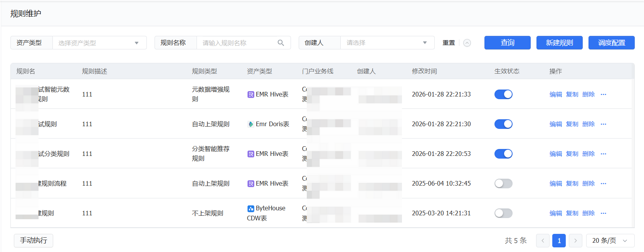Screen dimensions: 644x252
Task: Click the 分类智能推荐规则 type cell
Action: click(211, 154)
